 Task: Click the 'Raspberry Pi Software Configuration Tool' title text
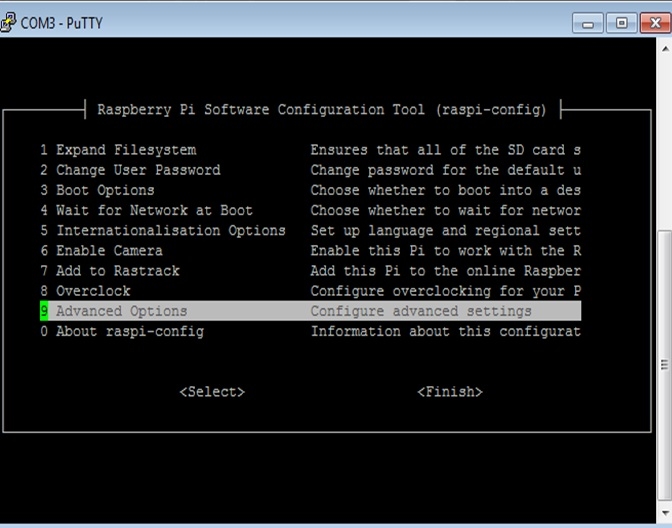261,110
